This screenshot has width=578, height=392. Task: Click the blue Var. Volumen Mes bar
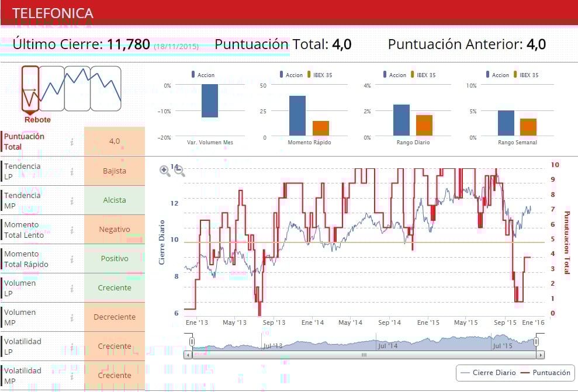coord(210,101)
